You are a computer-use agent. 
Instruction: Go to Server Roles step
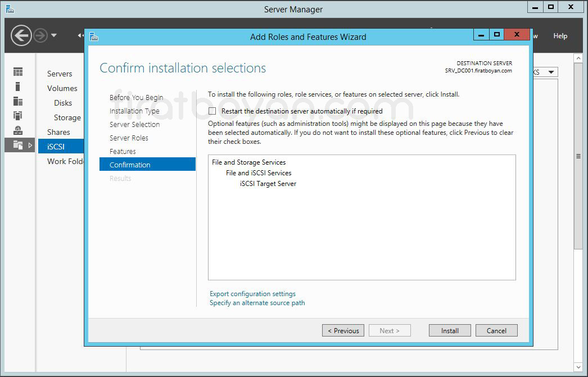click(129, 138)
